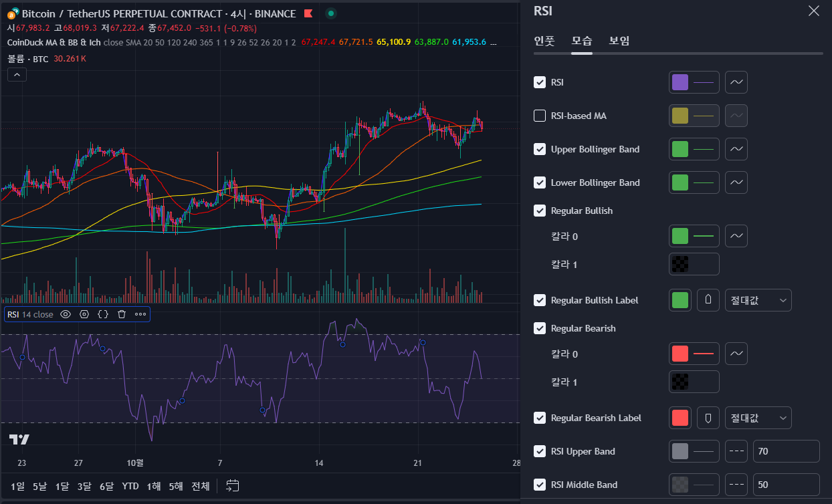Click the RSI legend eye visibility icon
Viewport: 832px width, 504px height.
tap(66, 314)
